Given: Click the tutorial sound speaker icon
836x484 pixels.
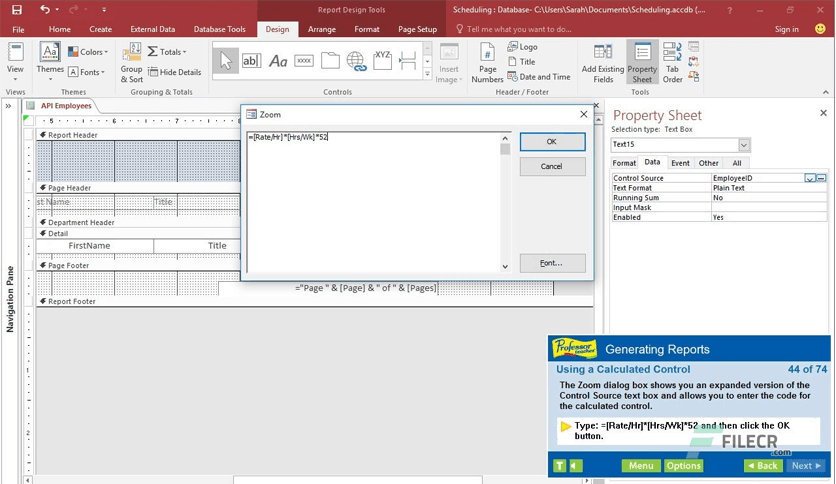Looking at the screenshot, I should coord(575,466).
